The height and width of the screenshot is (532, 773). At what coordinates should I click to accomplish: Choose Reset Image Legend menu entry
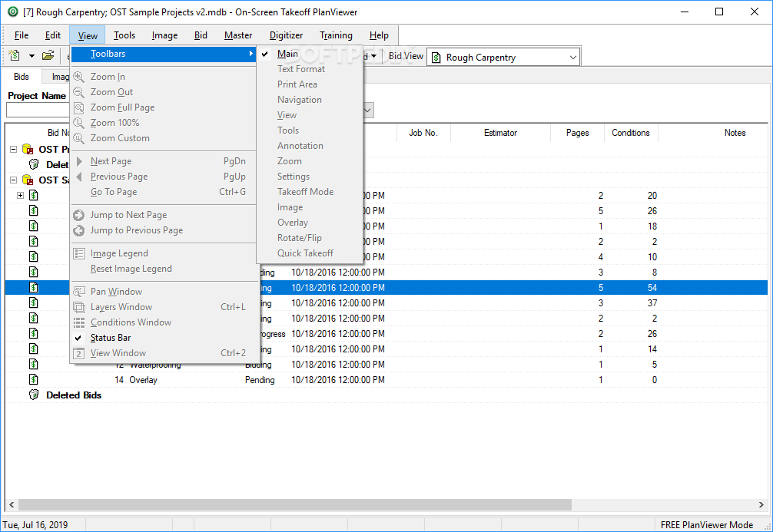[163, 269]
